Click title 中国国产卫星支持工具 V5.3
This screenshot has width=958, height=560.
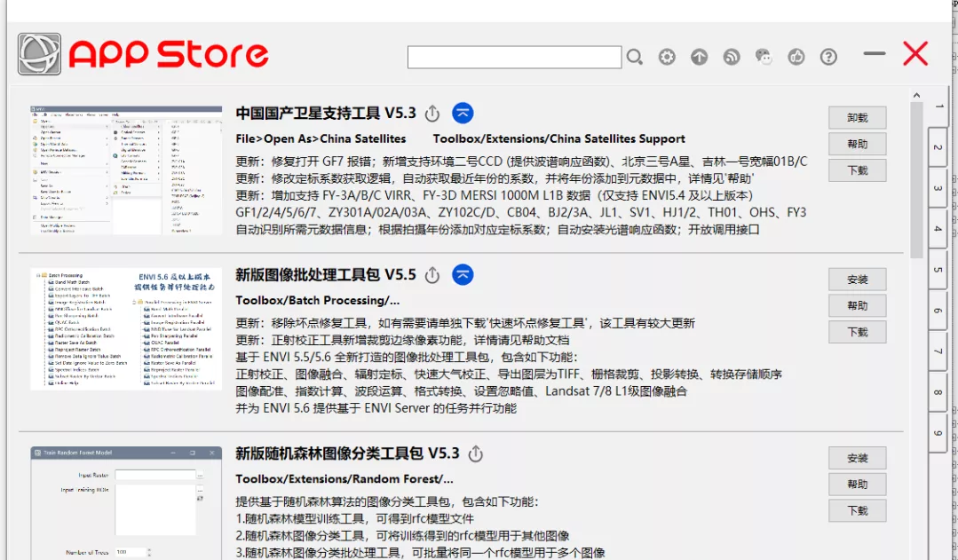coord(326,114)
